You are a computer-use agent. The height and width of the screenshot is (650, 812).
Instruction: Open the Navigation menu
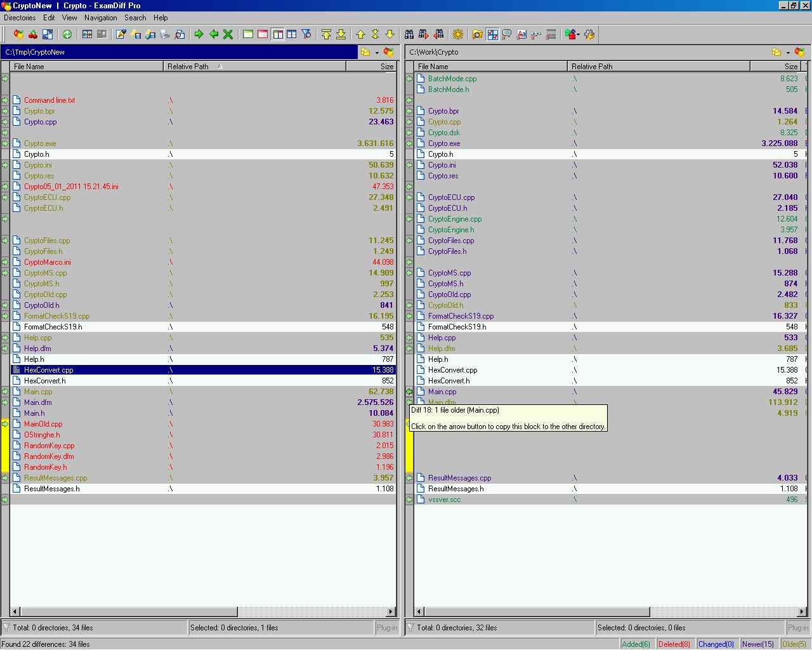[x=100, y=18]
